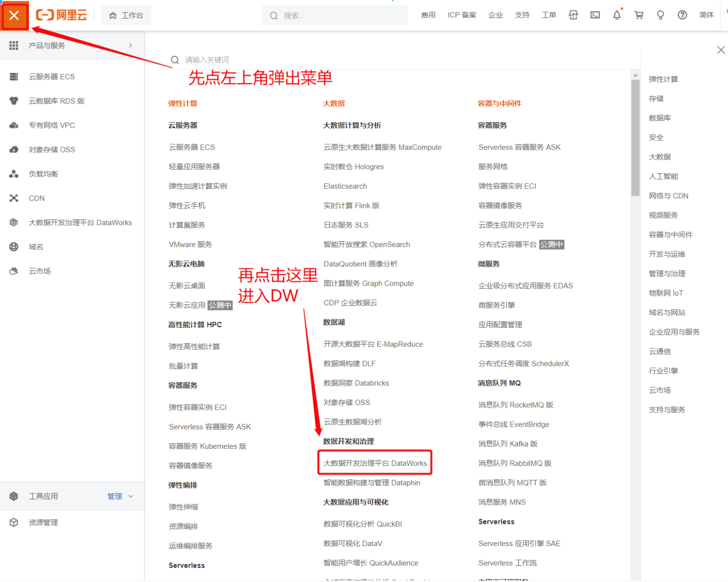Viewport: 728px width, 582px height.
Task: Open the shopping cart
Action: point(639,15)
